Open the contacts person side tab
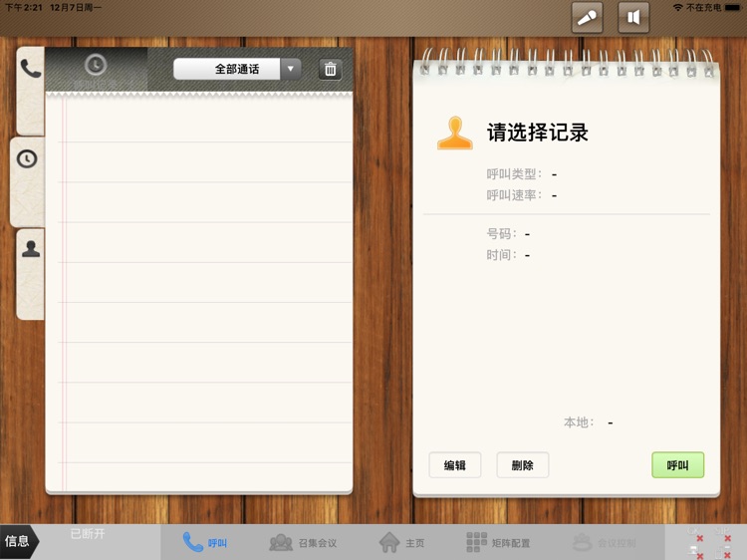747x560 pixels. pos(31,274)
